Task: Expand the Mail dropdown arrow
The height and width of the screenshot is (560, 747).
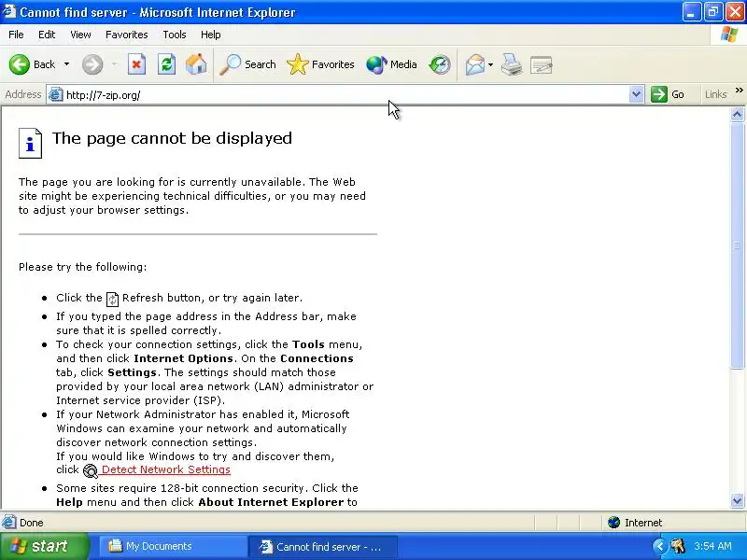Action: (491, 64)
